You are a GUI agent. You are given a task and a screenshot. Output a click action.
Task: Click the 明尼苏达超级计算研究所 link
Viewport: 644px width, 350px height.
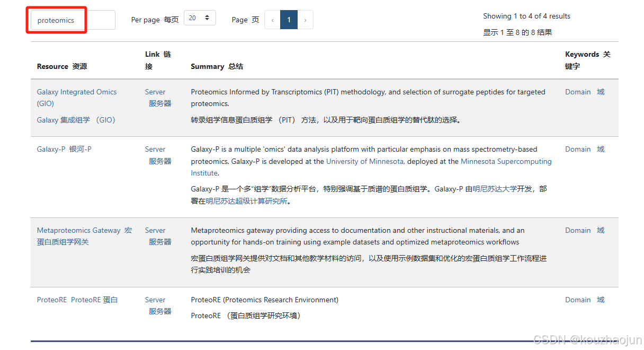pyautogui.click(x=246, y=201)
